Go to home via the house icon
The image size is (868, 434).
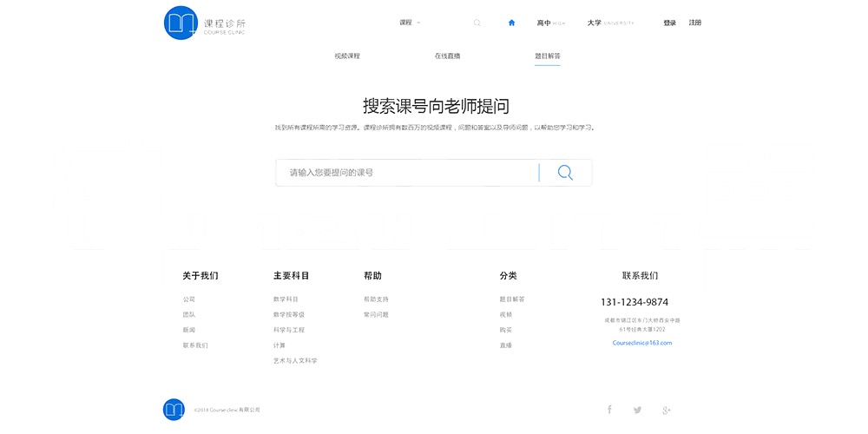pos(512,23)
